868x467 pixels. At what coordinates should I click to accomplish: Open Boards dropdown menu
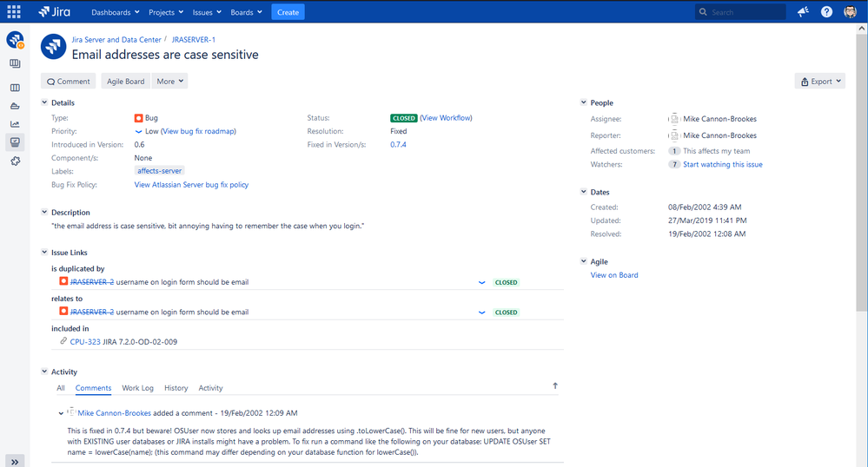247,12
